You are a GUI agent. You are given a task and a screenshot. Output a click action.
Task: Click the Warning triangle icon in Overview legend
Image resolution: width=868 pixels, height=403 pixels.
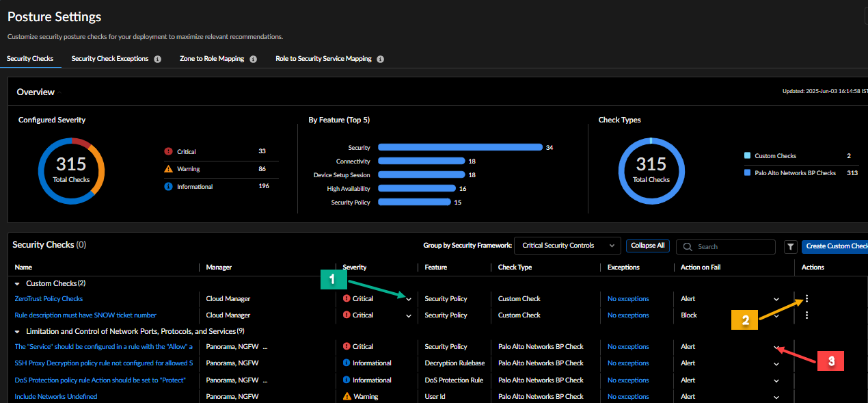coord(168,169)
